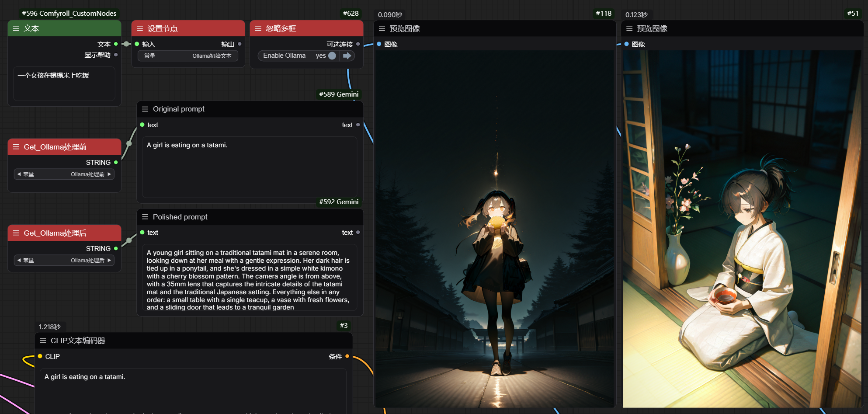Select the 文本 node title
Viewport: 868px width, 414px height.
(31, 28)
